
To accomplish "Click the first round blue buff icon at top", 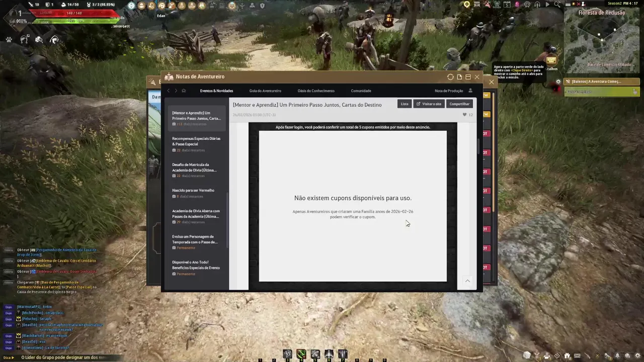I will (x=131, y=6).
